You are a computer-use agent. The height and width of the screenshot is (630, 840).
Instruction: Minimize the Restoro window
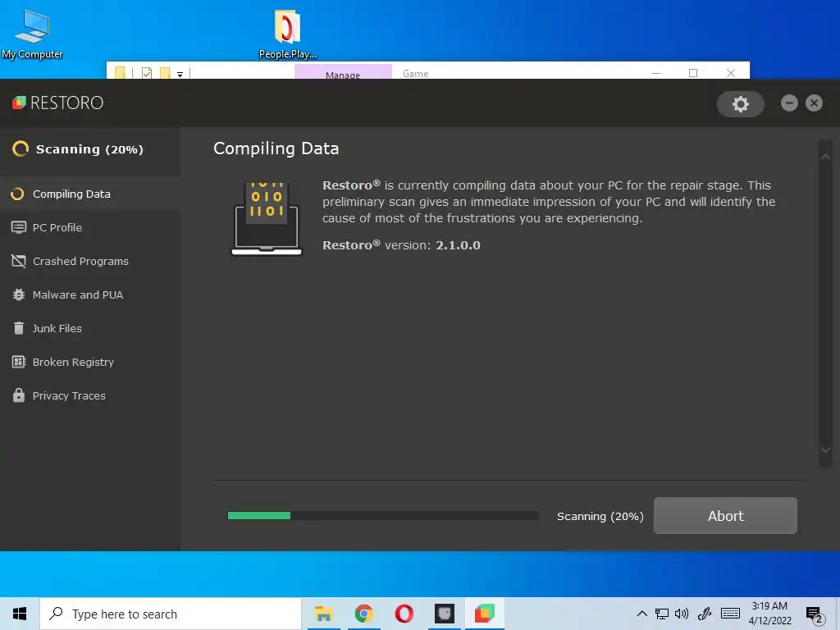[x=789, y=103]
